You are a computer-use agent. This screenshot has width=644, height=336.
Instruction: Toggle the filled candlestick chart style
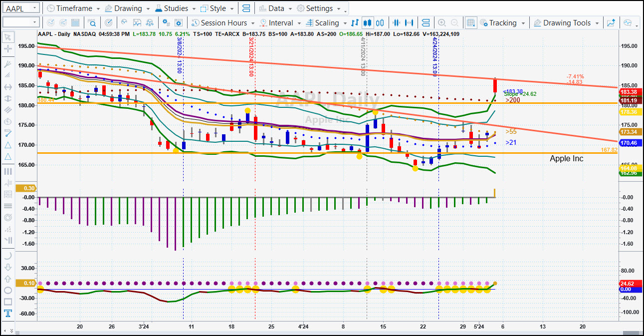tap(368, 23)
